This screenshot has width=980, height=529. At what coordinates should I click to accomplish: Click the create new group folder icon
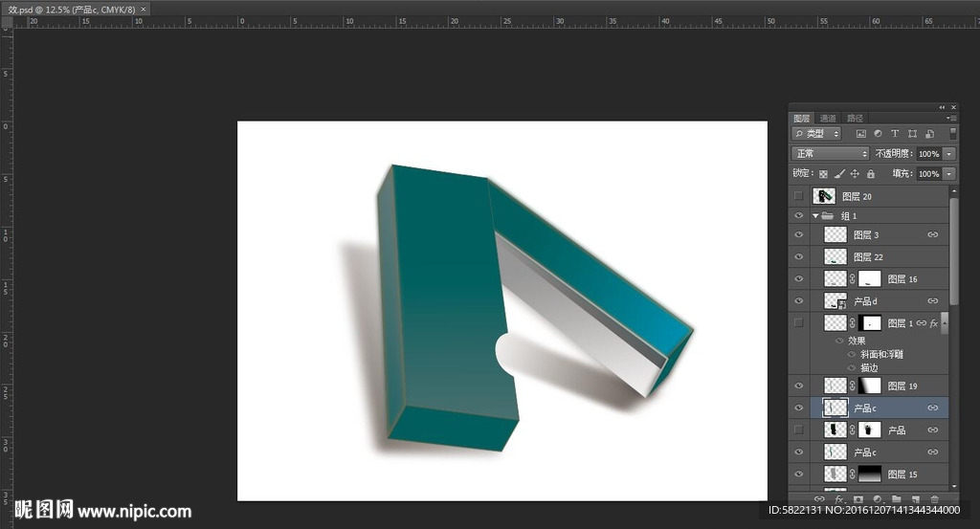click(x=897, y=499)
